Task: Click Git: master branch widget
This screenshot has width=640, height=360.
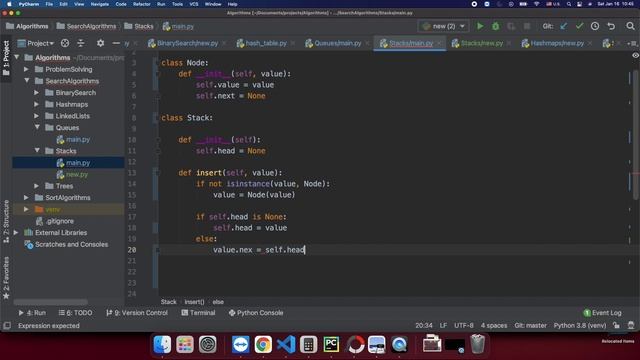Action: tap(530, 326)
